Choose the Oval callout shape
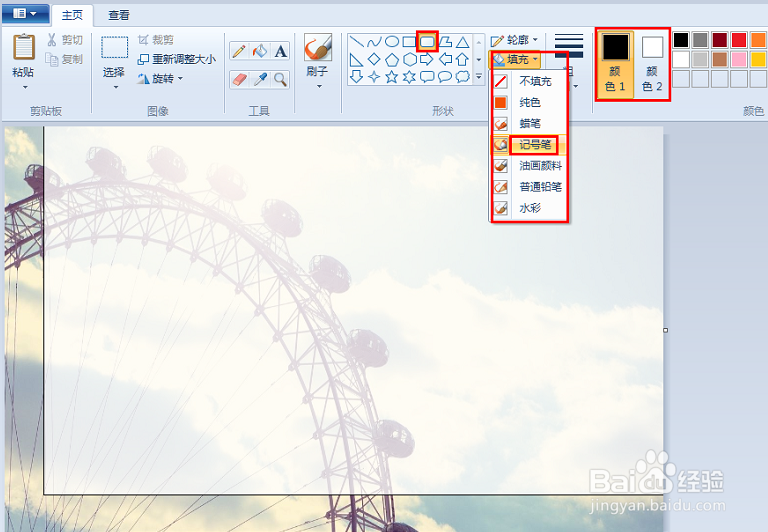Image resolution: width=768 pixels, height=532 pixels. coord(445,76)
